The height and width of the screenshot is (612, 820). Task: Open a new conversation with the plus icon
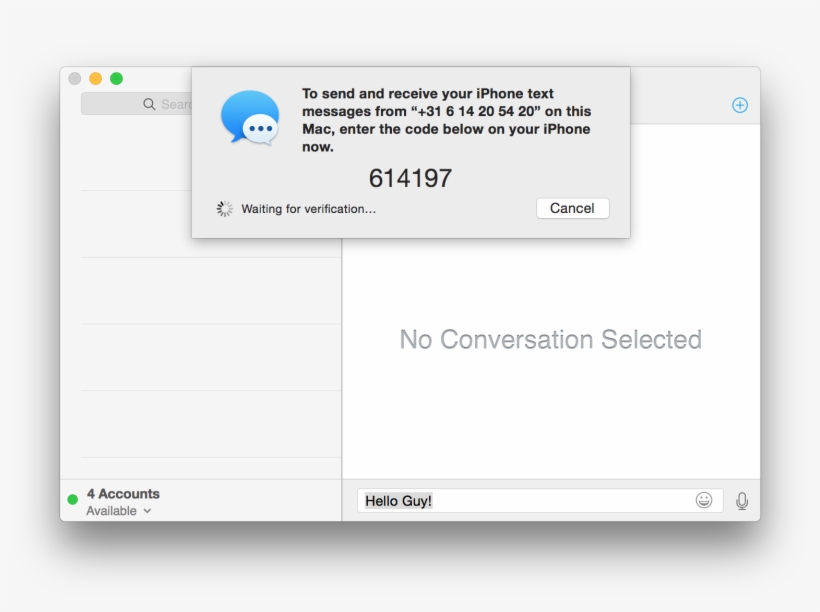[x=739, y=104]
